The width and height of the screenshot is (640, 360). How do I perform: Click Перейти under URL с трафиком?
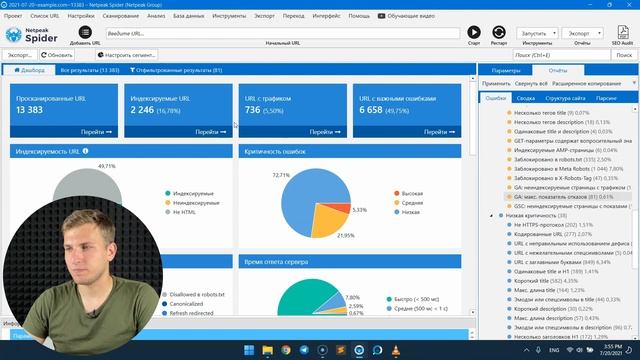pyautogui.click(x=324, y=132)
